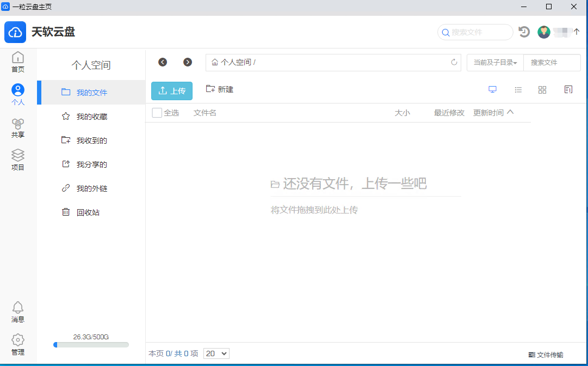Refresh the path bar with reload icon
This screenshot has height=366, width=588.
[454, 63]
